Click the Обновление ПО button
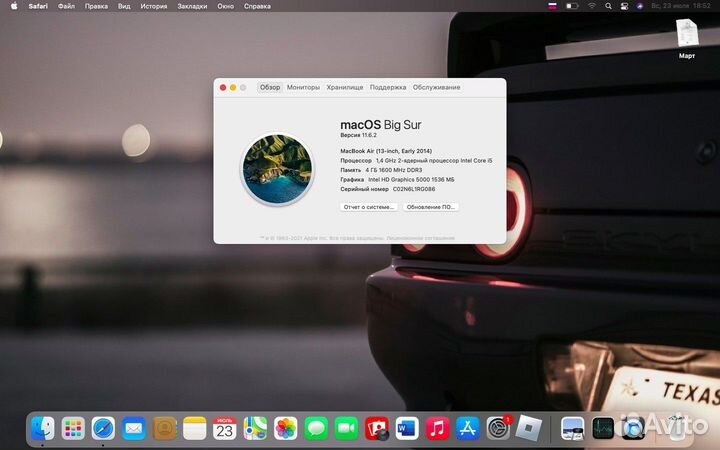The image size is (720, 450). point(431,207)
